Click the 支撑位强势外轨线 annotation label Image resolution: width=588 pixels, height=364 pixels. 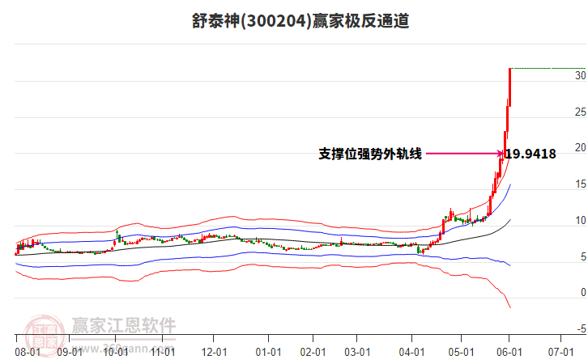[370, 154]
